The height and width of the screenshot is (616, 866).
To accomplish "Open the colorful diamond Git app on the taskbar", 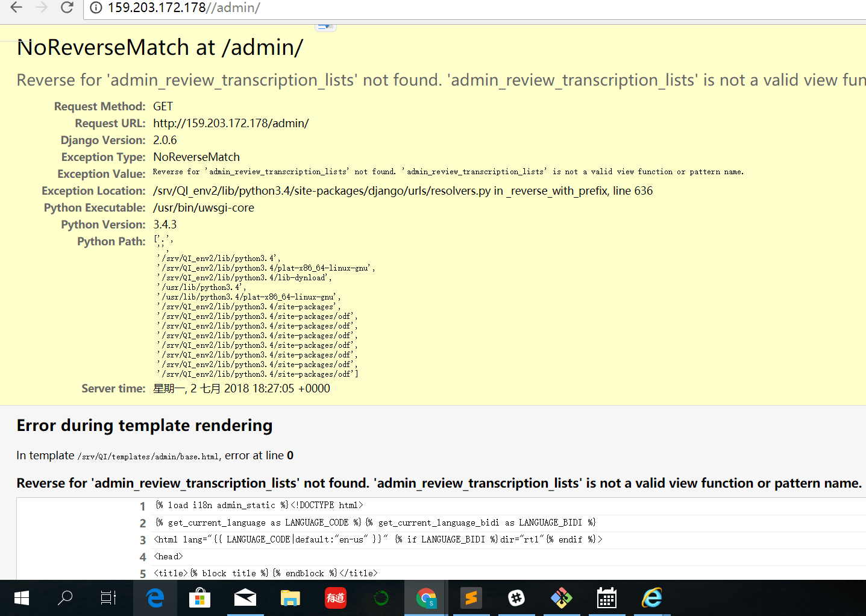I will (562, 598).
